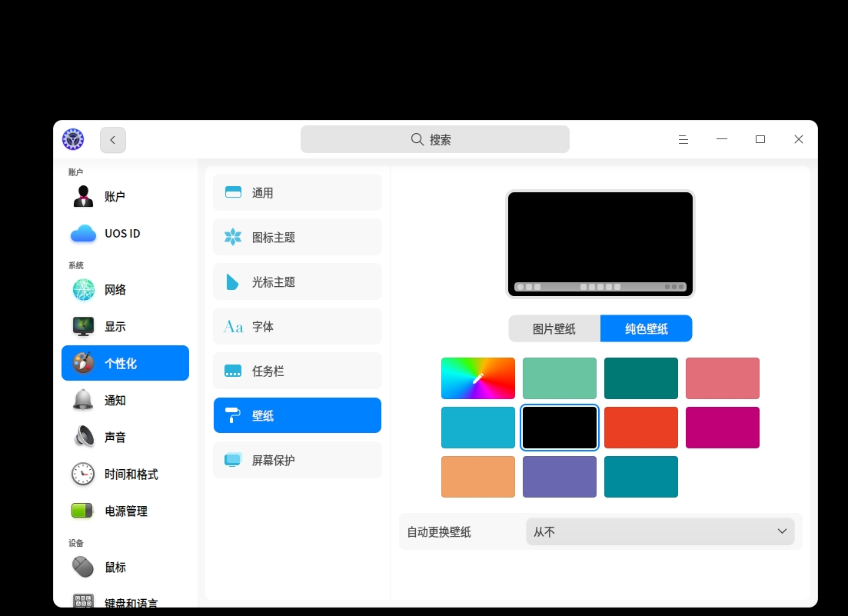The height and width of the screenshot is (616, 848).
Task: Click the 网络 globe icon
Action: pos(83,290)
